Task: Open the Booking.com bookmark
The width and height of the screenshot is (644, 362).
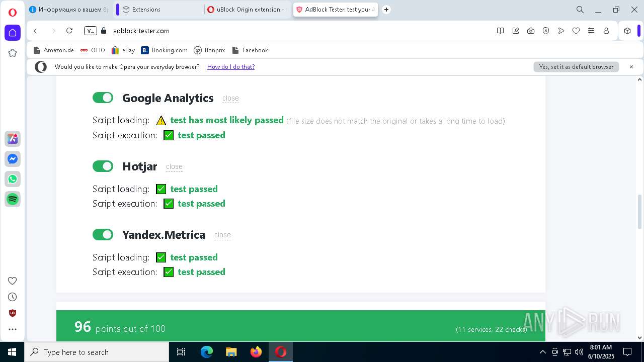Action: pos(165,50)
